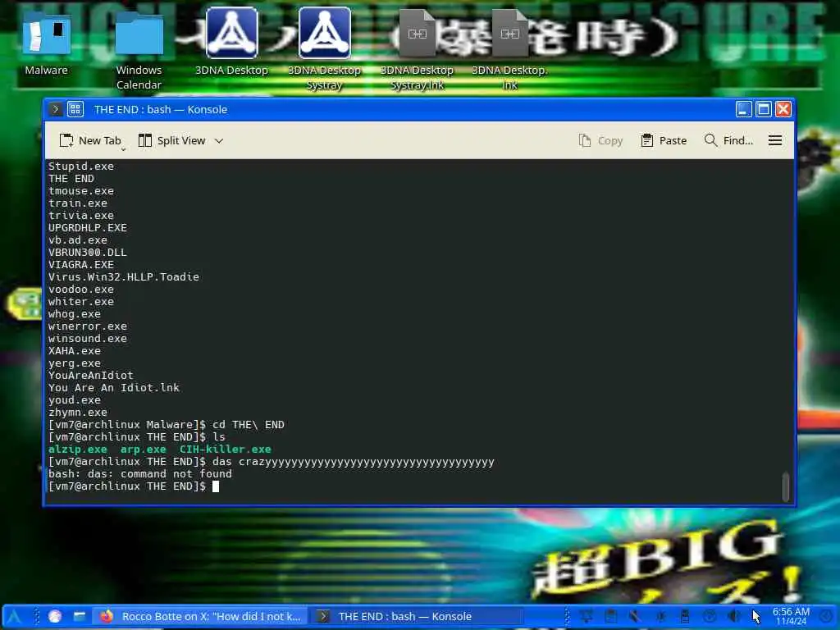Select the 3DNA Desktop.lnk file icon

509,33
